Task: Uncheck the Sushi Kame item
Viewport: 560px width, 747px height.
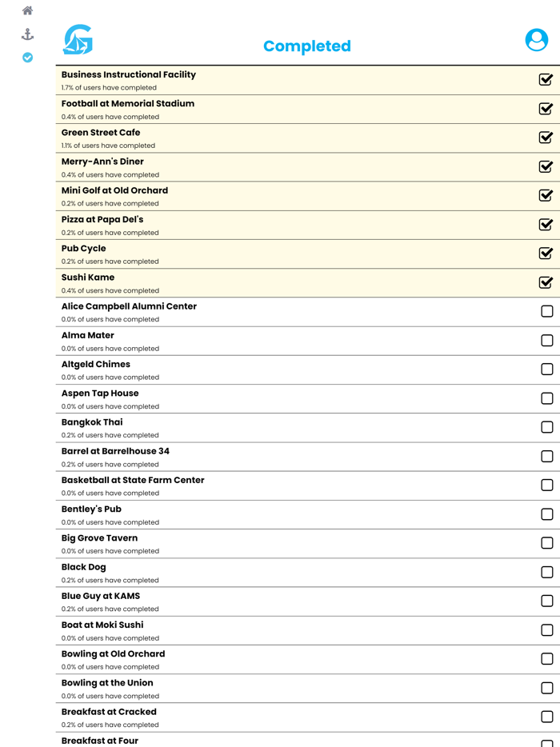Action: coord(546,282)
